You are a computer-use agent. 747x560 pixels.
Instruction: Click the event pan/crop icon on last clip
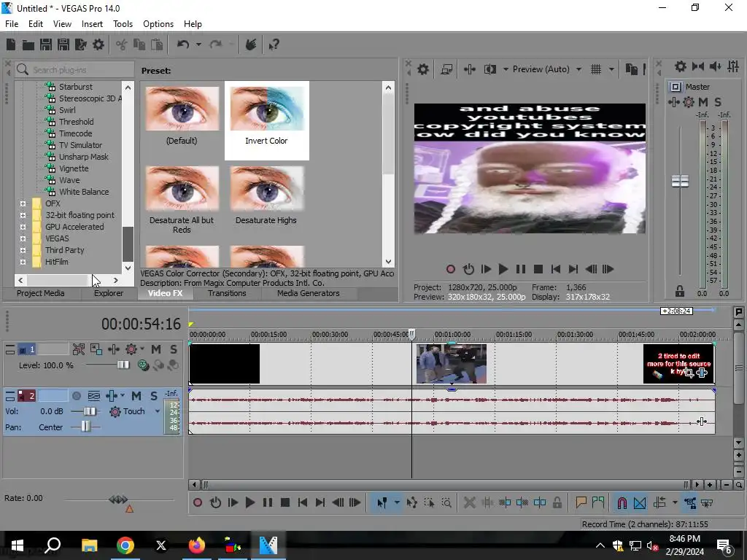point(689,373)
